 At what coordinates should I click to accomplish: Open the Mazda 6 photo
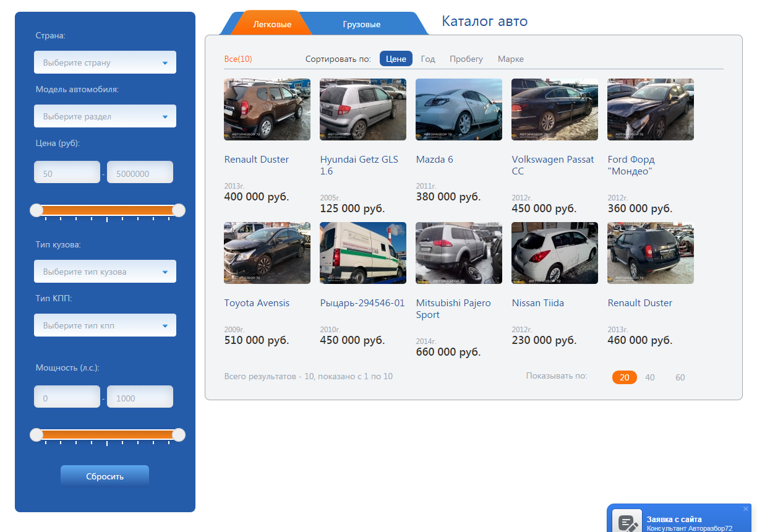pyautogui.click(x=459, y=109)
